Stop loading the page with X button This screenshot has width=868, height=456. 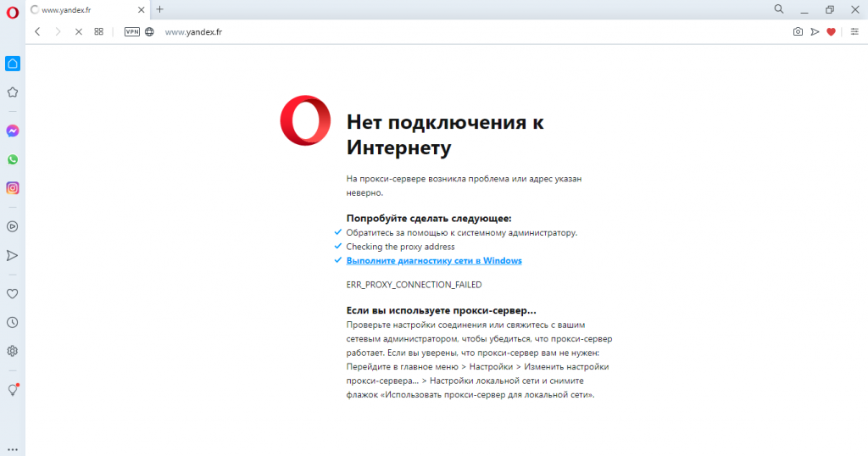(79, 31)
